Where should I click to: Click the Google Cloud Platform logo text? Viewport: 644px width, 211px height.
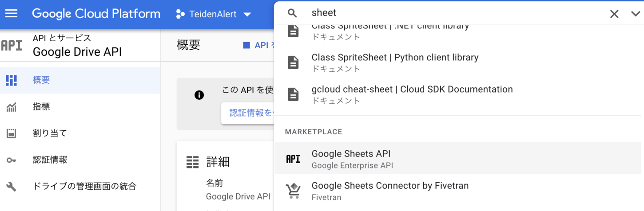96,14
